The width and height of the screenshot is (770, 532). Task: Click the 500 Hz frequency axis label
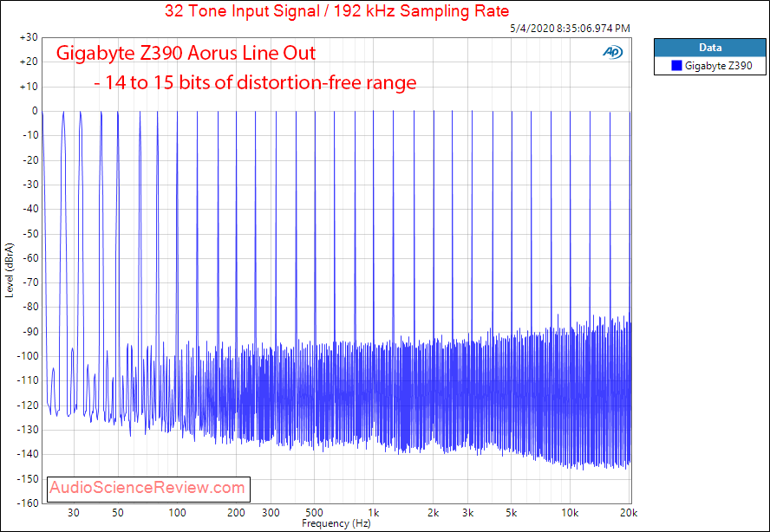point(314,513)
